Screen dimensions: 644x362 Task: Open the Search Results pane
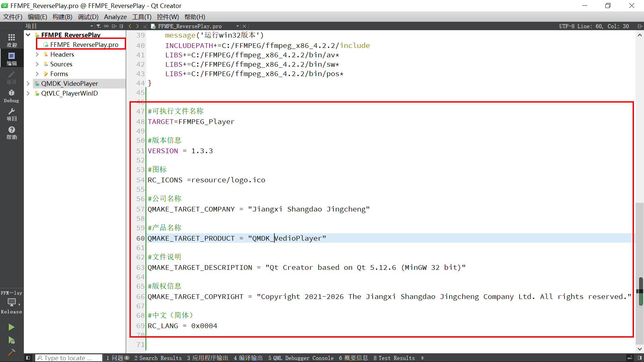pos(158,358)
